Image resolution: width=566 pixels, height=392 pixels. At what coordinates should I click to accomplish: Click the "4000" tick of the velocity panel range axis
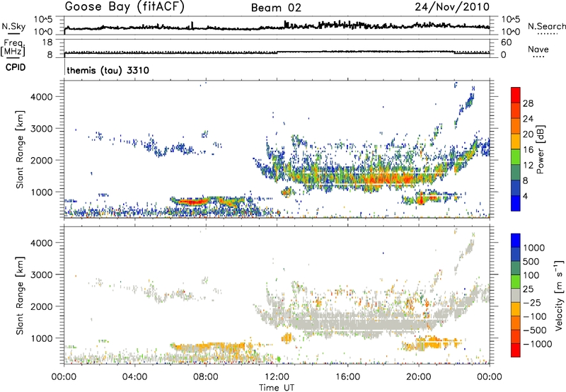(41, 243)
